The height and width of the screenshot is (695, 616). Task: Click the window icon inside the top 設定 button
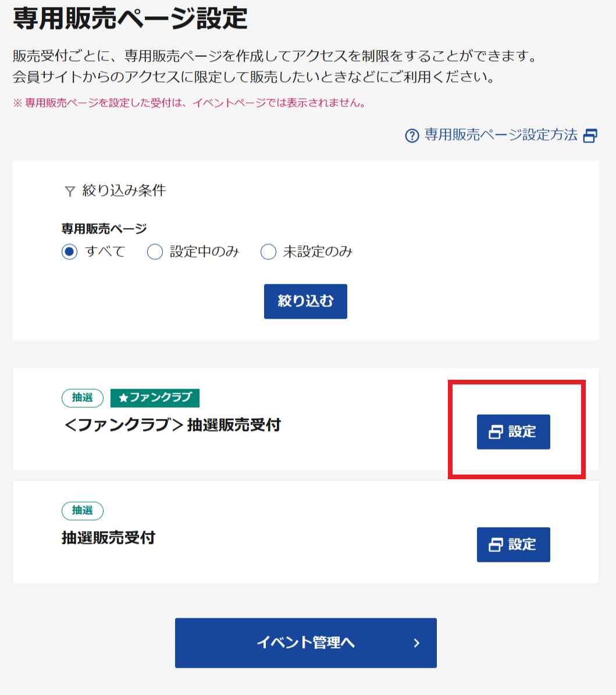[497, 431]
